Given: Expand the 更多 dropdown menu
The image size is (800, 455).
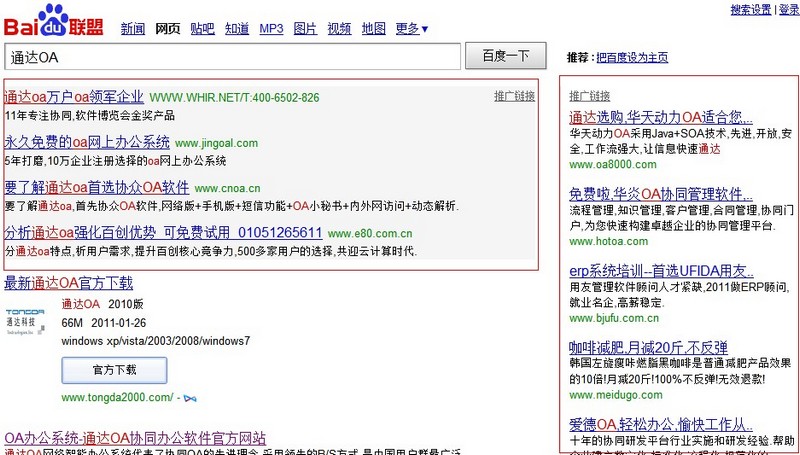Looking at the screenshot, I should [412, 29].
